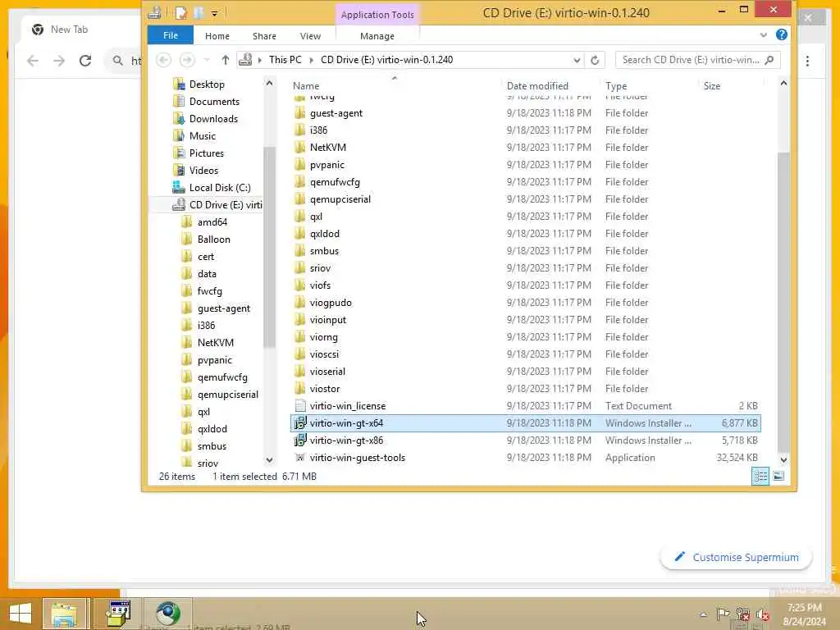The height and width of the screenshot is (630, 840).
Task: Open recent locations dropdown next to Forward
Action: 207,60
